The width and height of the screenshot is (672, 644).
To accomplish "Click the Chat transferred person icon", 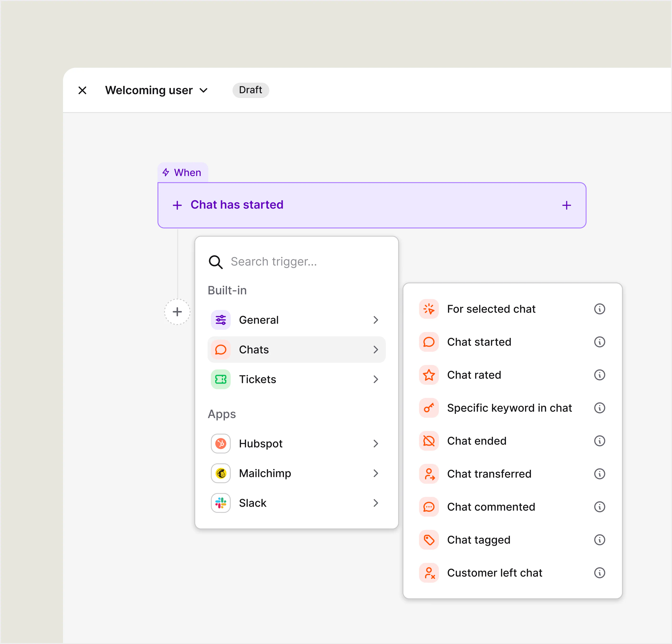I will pos(429,474).
